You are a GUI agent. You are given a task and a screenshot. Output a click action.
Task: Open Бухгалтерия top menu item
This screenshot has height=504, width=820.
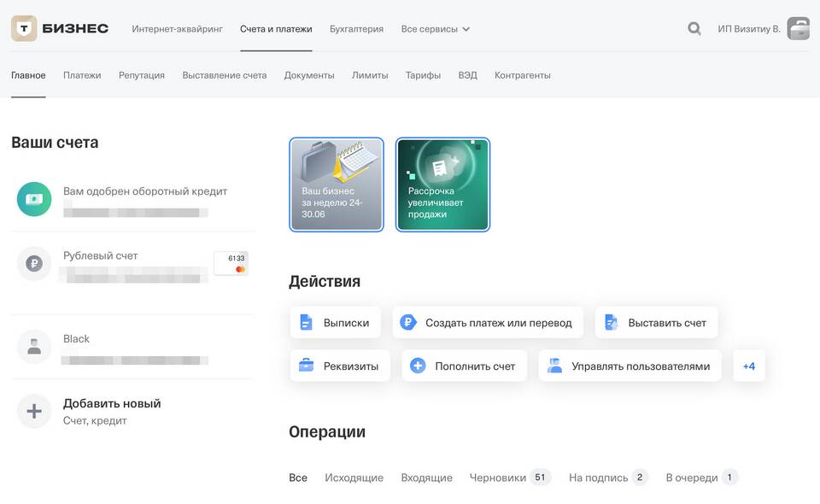tap(357, 29)
